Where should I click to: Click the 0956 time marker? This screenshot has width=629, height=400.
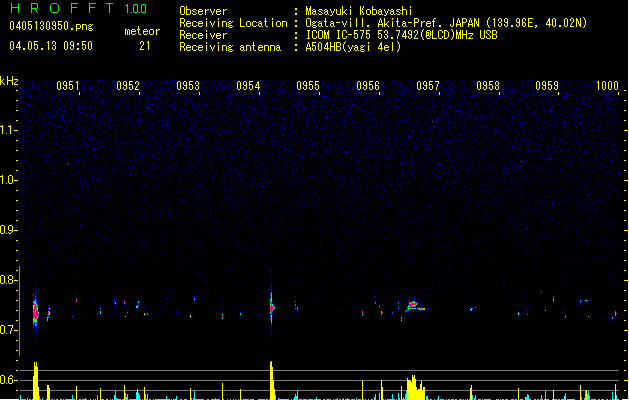pos(368,86)
